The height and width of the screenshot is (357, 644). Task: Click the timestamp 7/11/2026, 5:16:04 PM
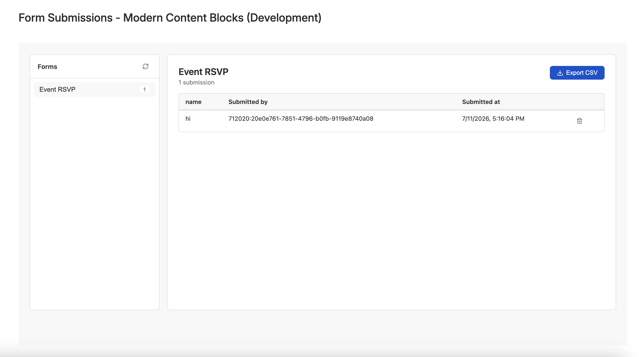(493, 119)
